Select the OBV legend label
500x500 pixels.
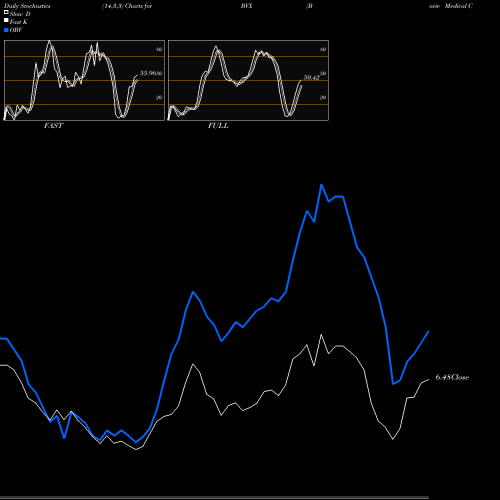pos(16,30)
